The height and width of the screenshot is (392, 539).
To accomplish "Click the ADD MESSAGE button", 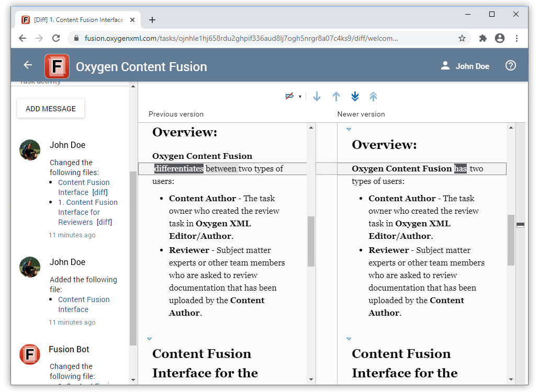I will [51, 109].
